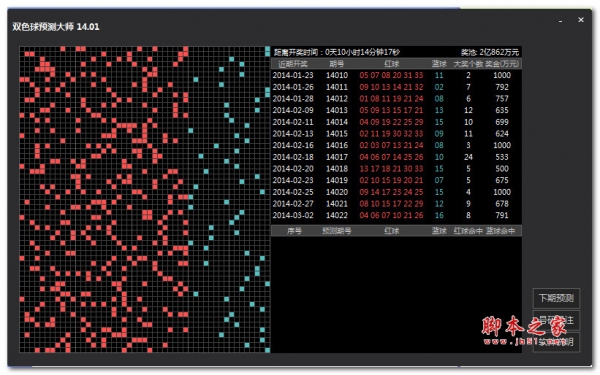Click red balls 09 14 17 23 24 25
Image resolution: width=600 pixels, height=375 pixels.
391,192
